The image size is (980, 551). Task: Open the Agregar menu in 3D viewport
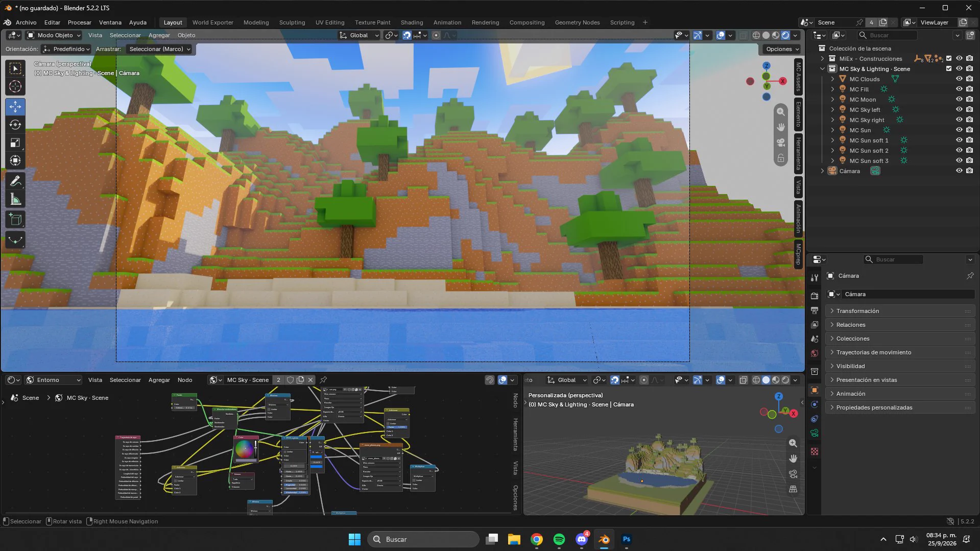tap(159, 35)
